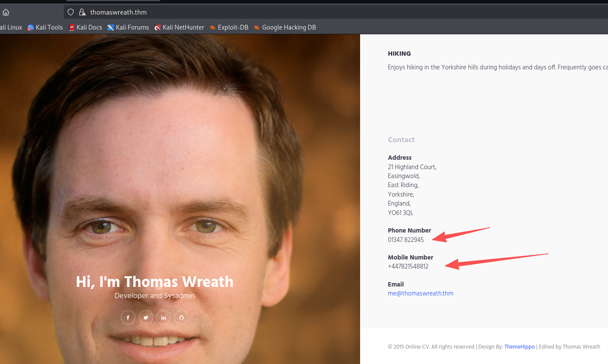Open the tracking protection shield icon
The image size is (608, 364).
(x=71, y=12)
